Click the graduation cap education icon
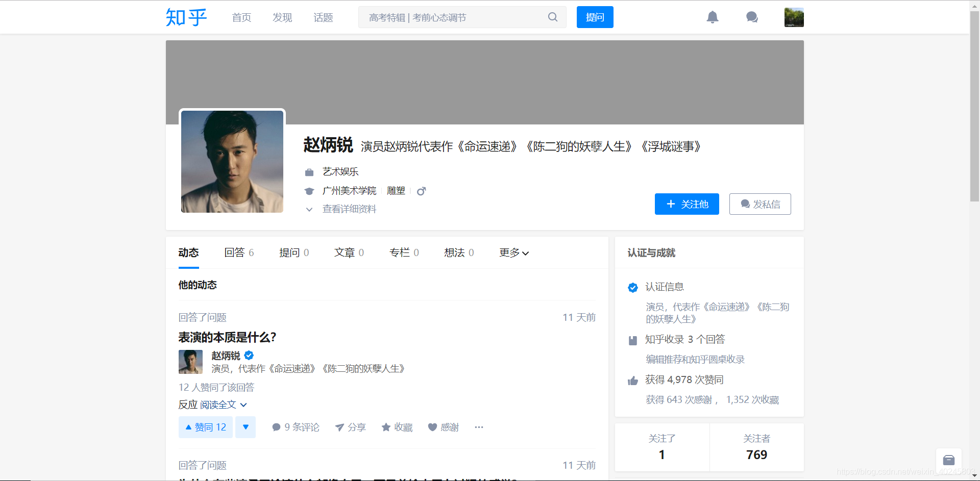This screenshot has width=980, height=481. point(309,191)
